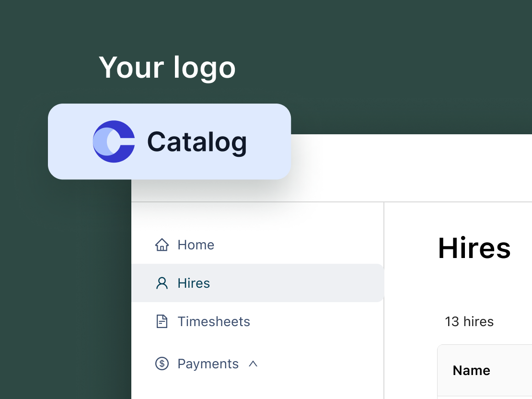Click the "13 hires" count text
Viewport: 532px width, 399px height.
(x=469, y=321)
